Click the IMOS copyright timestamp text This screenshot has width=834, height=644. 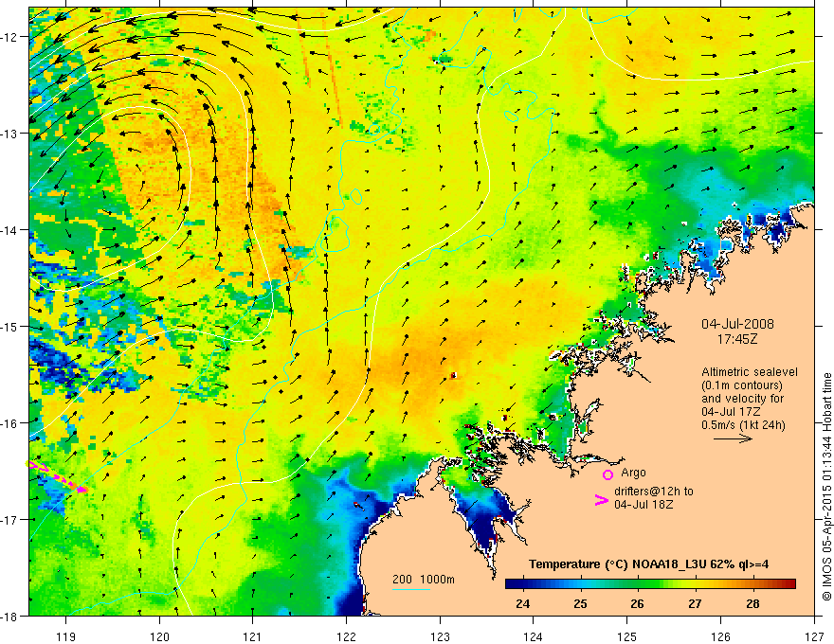pos(826,487)
